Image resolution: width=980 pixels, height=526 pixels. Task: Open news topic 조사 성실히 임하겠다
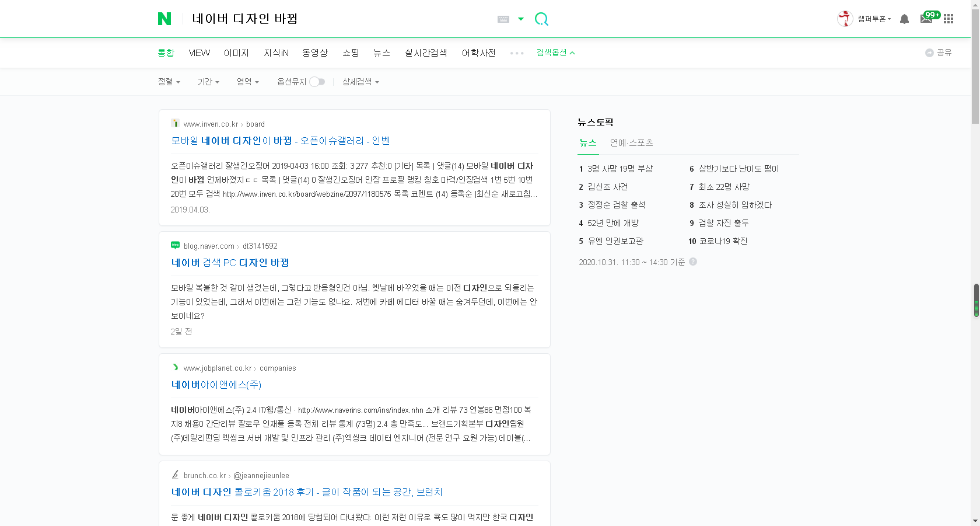(735, 205)
